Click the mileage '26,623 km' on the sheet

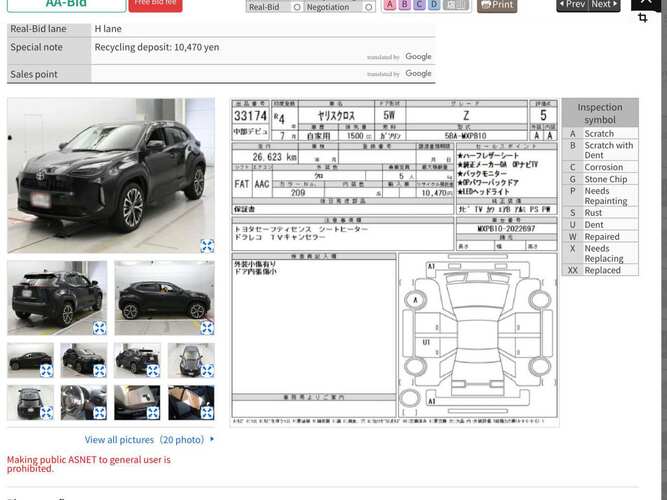click(x=274, y=157)
